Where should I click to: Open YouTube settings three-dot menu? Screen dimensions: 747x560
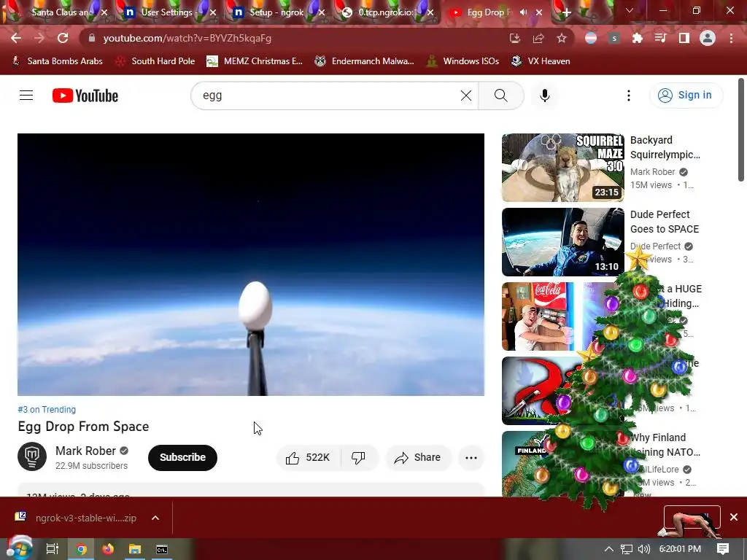pos(629,96)
